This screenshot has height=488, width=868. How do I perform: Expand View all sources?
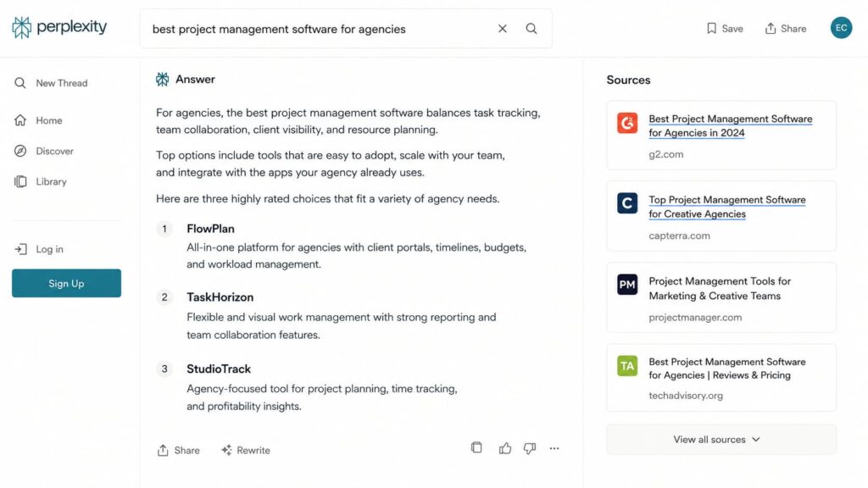tap(721, 440)
